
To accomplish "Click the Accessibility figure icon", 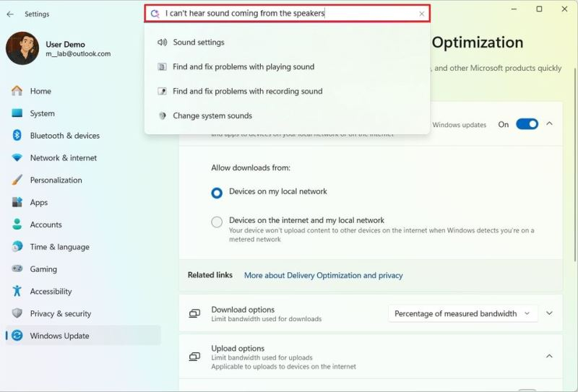I will pyautogui.click(x=17, y=292).
